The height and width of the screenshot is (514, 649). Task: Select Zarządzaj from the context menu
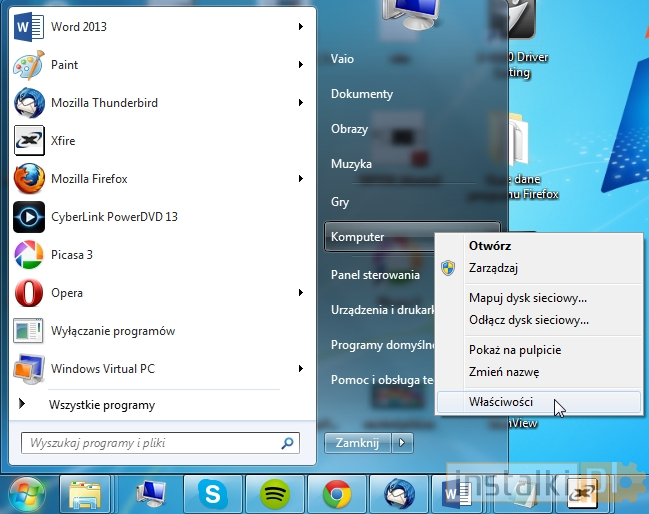(539, 268)
